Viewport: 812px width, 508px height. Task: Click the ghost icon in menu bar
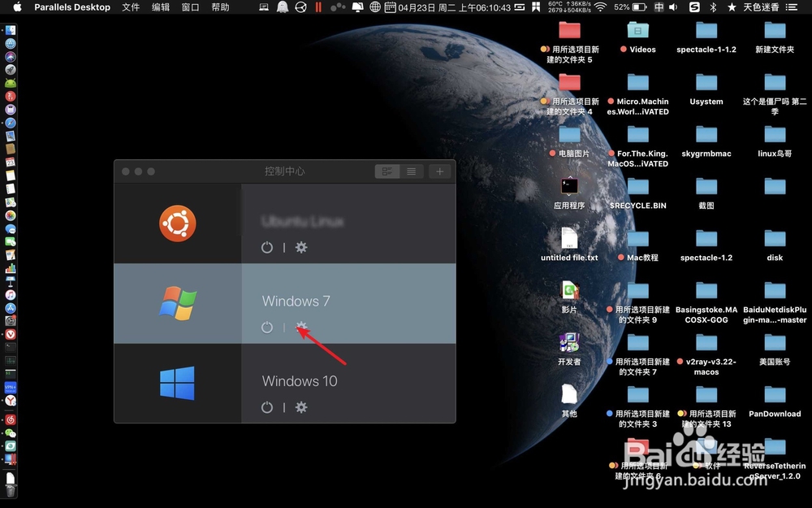[283, 7]
